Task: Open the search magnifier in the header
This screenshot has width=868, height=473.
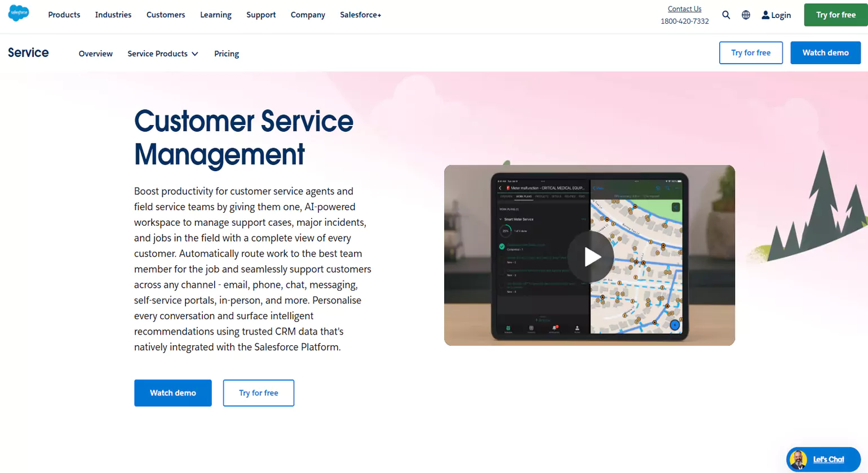Action: click(x=726, y=15)
